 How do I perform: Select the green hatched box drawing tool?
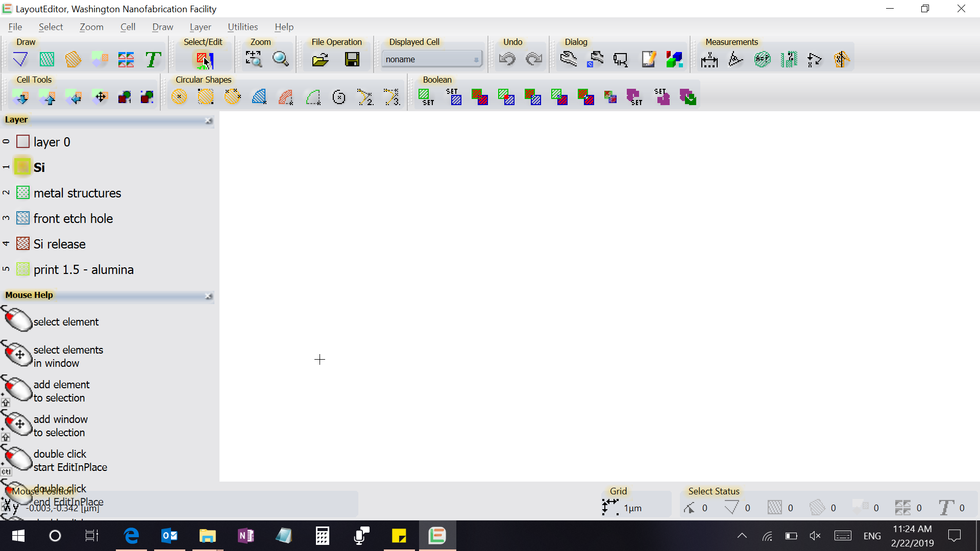46,59
